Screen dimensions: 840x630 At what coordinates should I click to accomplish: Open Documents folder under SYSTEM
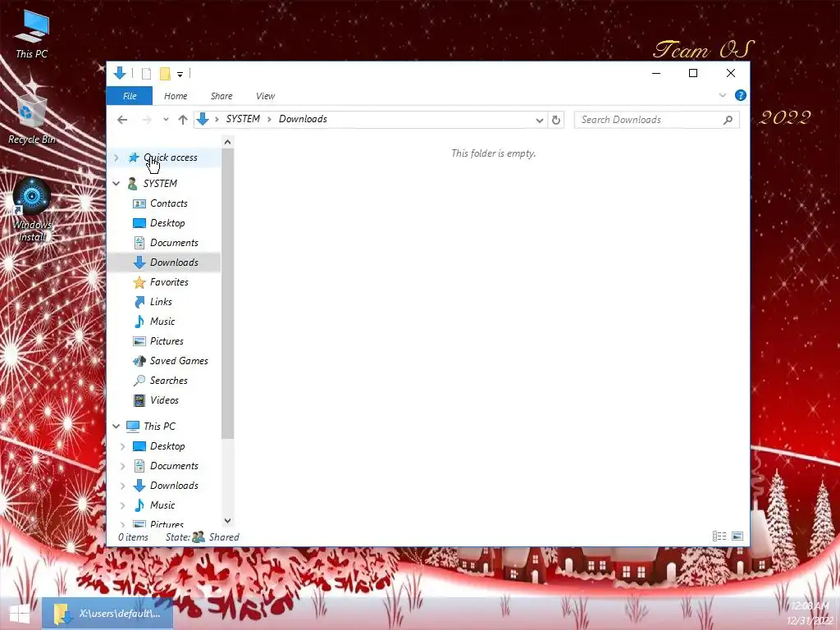(x=174, y=243)
